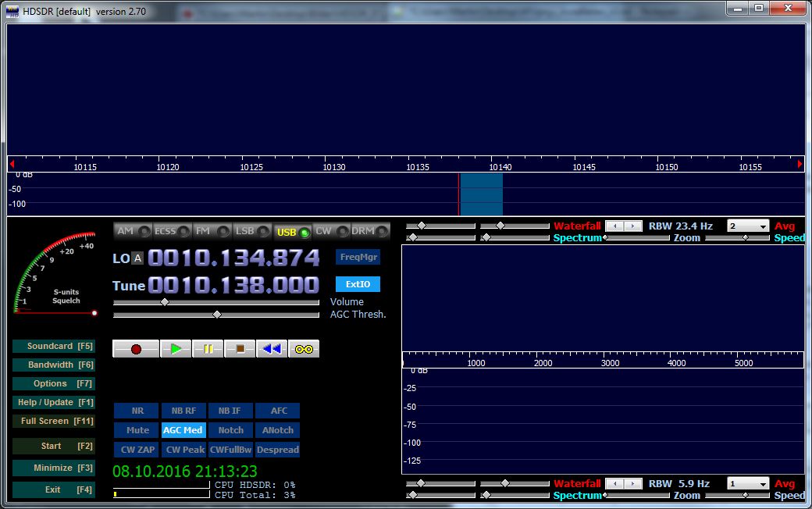Select USB demodulation mode
Screen dimensions: 812x509
click(293, 232)
